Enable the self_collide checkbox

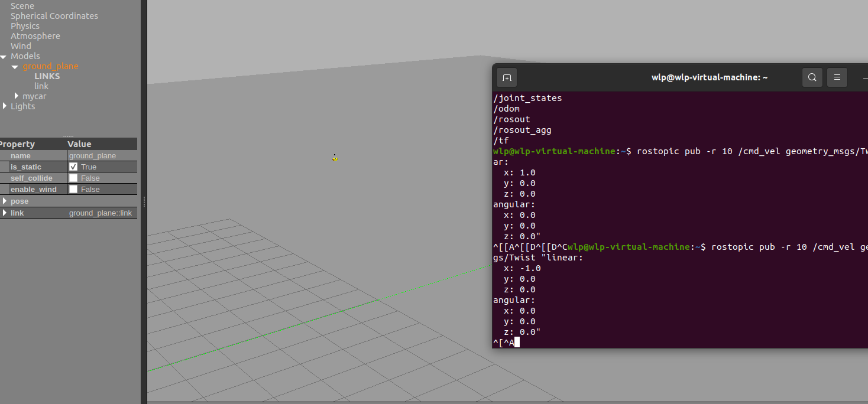tap(73, 178)
